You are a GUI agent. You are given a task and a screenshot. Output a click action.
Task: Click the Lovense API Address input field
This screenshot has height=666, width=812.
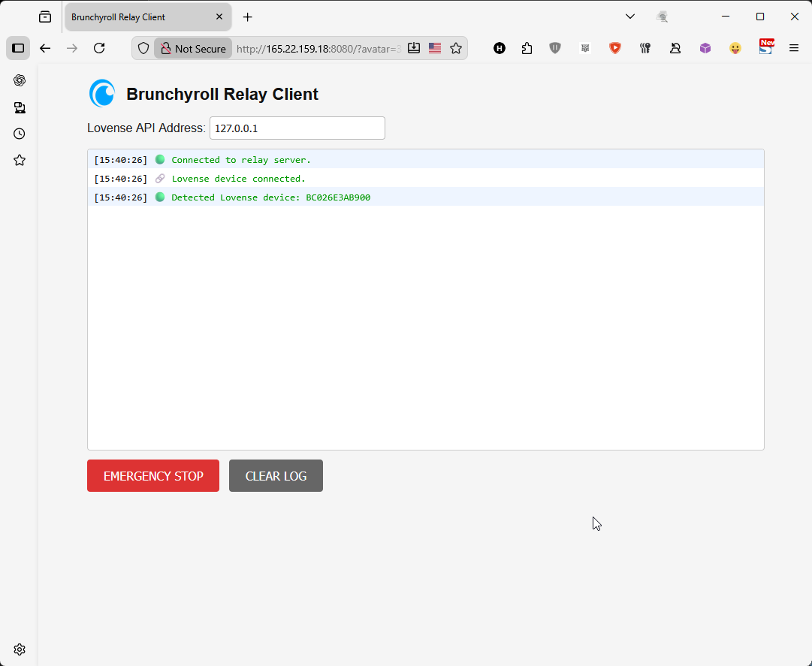pyautogui.click(x=297, y=128)
